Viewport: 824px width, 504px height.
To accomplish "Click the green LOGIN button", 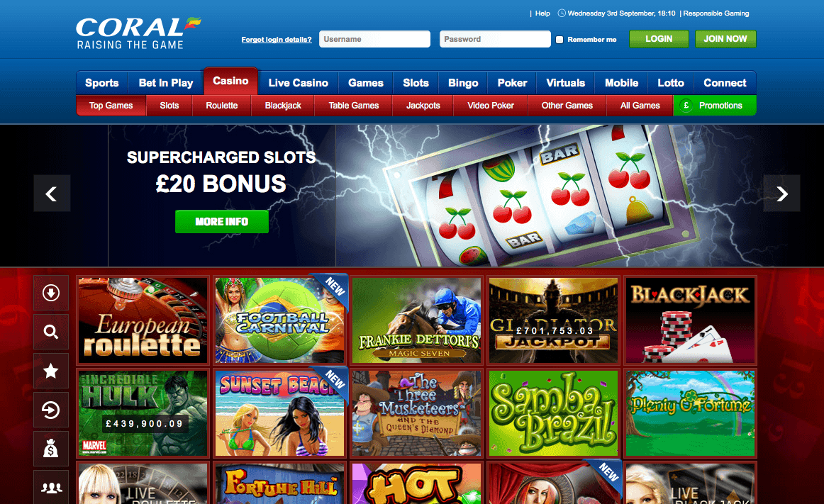I will [x=659, y=39].
